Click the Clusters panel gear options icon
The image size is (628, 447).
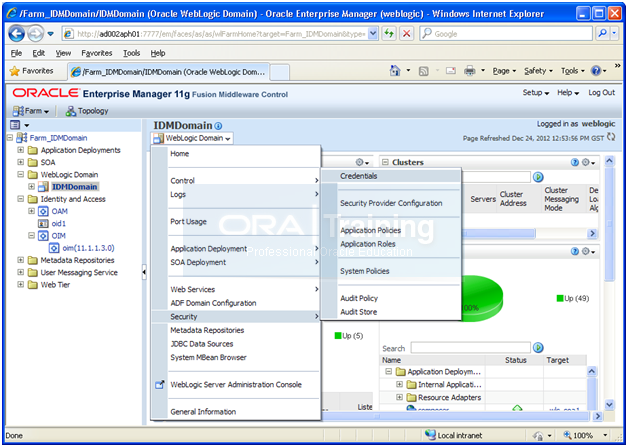588,162
